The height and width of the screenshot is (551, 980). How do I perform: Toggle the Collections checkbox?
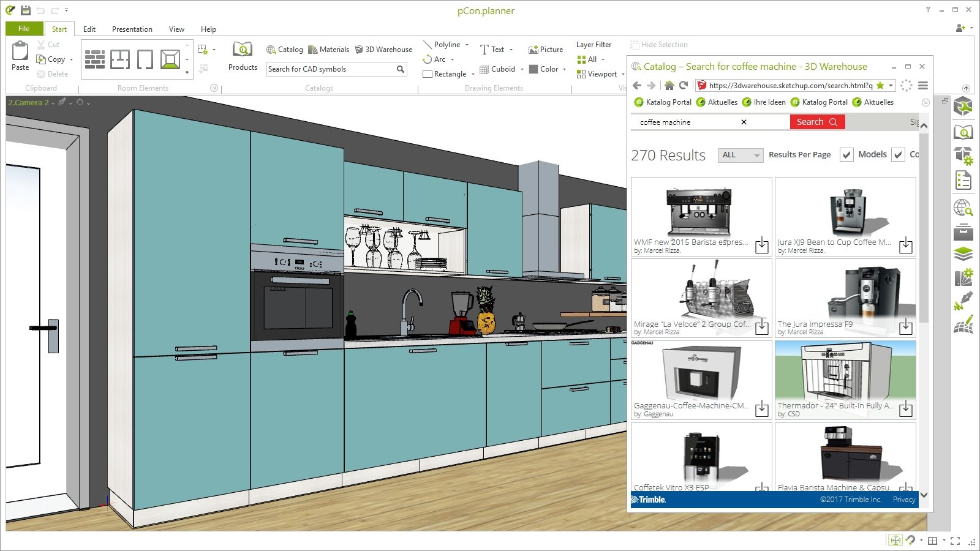[x=898, y=155]
